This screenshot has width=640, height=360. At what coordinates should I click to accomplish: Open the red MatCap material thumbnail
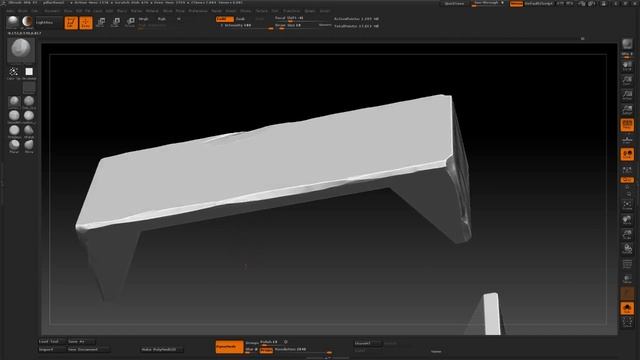pos(27,21)
